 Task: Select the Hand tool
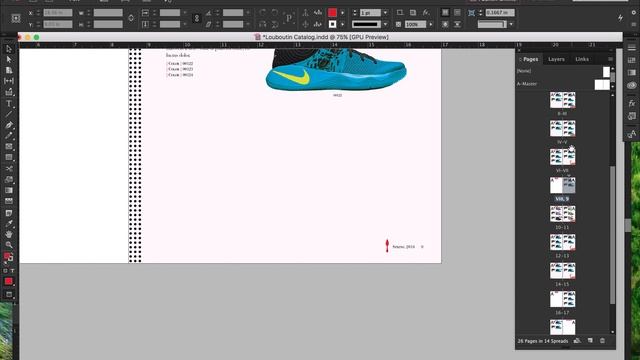(9, 234)
